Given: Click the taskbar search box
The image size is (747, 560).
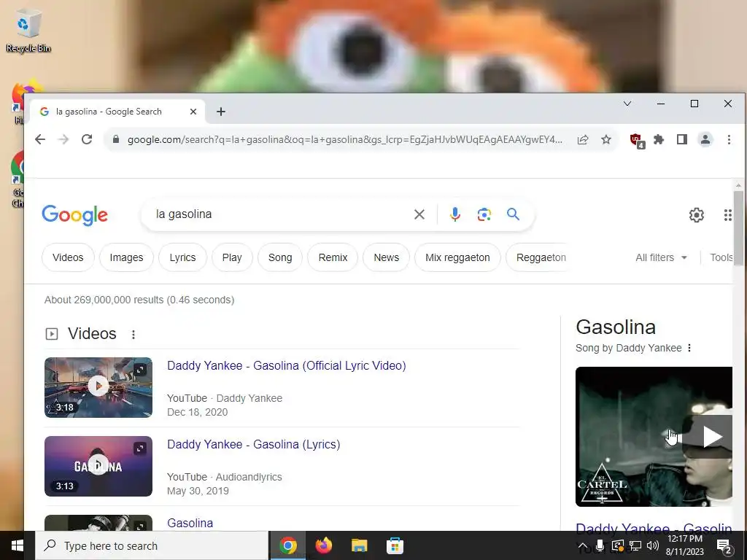Looking at the screenshot, I should click(x=152, y=545).
